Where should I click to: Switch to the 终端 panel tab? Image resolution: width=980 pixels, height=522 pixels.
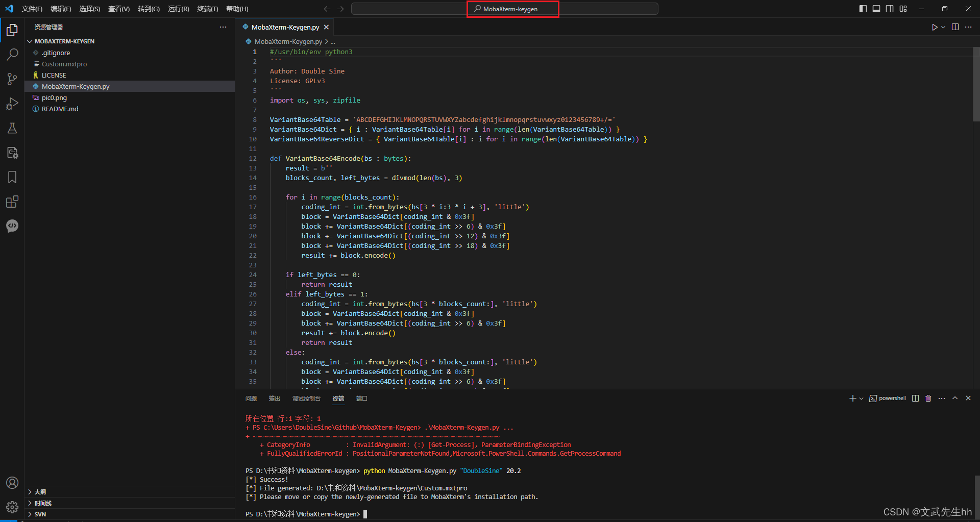[338, 399]
